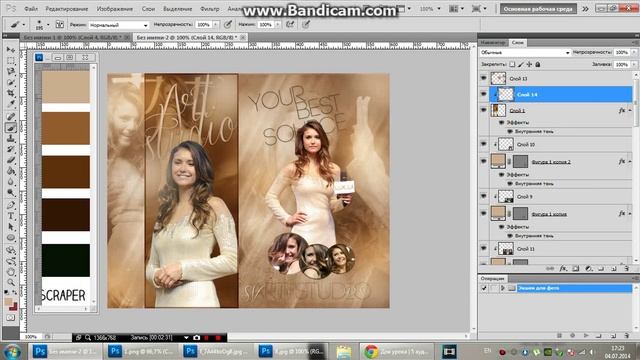Click the Основная рабочая среда workspace button
This screenshot has height=360, width=640.
pyautogui.click(x=538, y=9)
